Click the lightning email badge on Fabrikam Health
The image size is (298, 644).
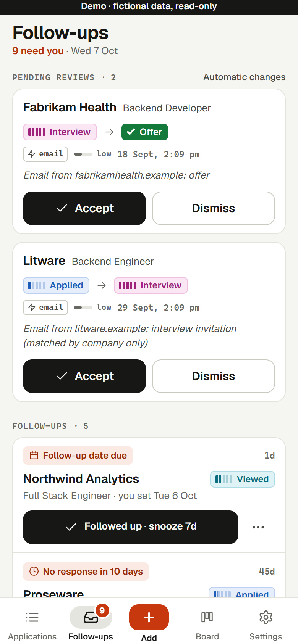[x=45, y=154]
